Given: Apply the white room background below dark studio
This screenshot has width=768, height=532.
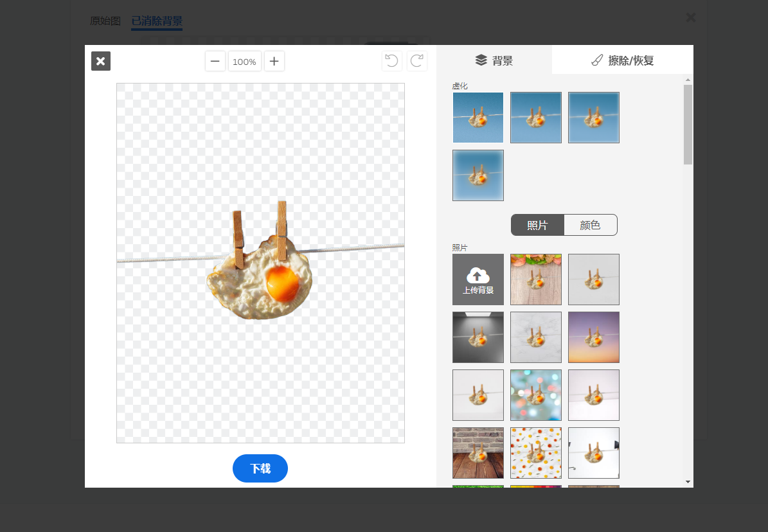Looking at the screenshot, I should tap(478, 395).
